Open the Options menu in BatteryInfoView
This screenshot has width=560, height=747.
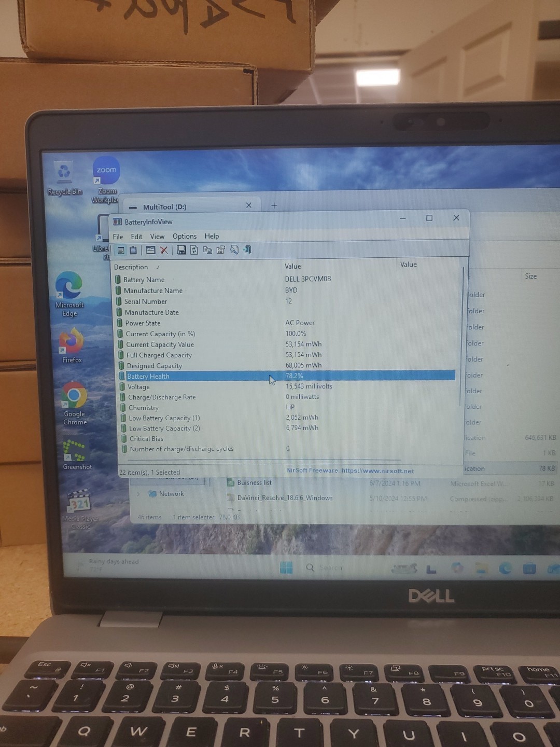(x=185, y=237)
